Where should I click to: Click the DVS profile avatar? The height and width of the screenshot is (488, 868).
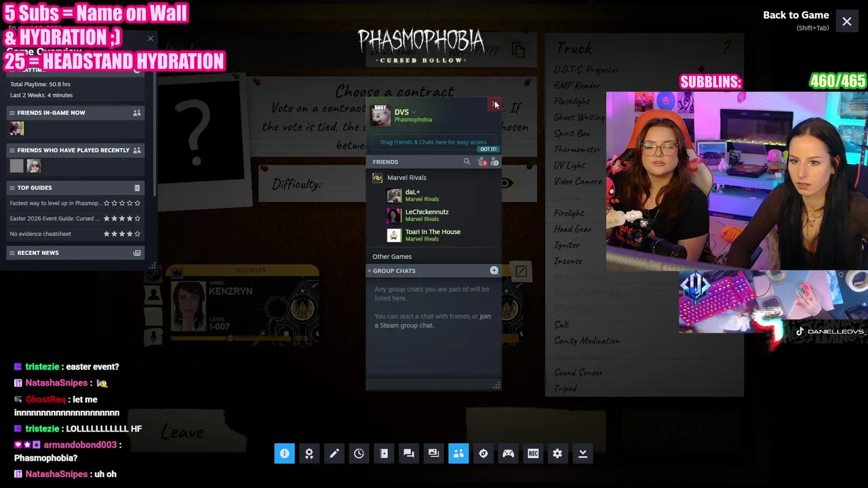click(x=380, y=115)
